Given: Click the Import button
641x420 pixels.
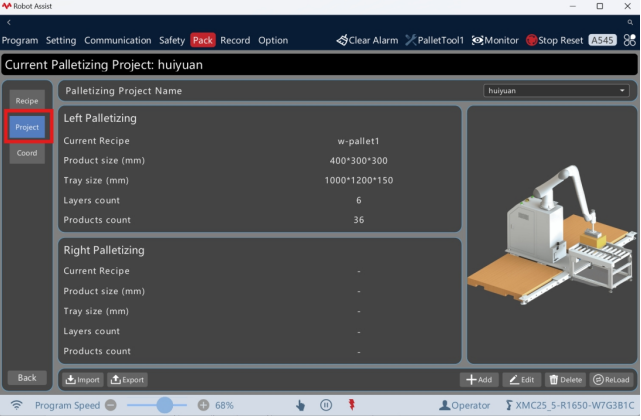Looking at the screenshot, I should point(83,380).
